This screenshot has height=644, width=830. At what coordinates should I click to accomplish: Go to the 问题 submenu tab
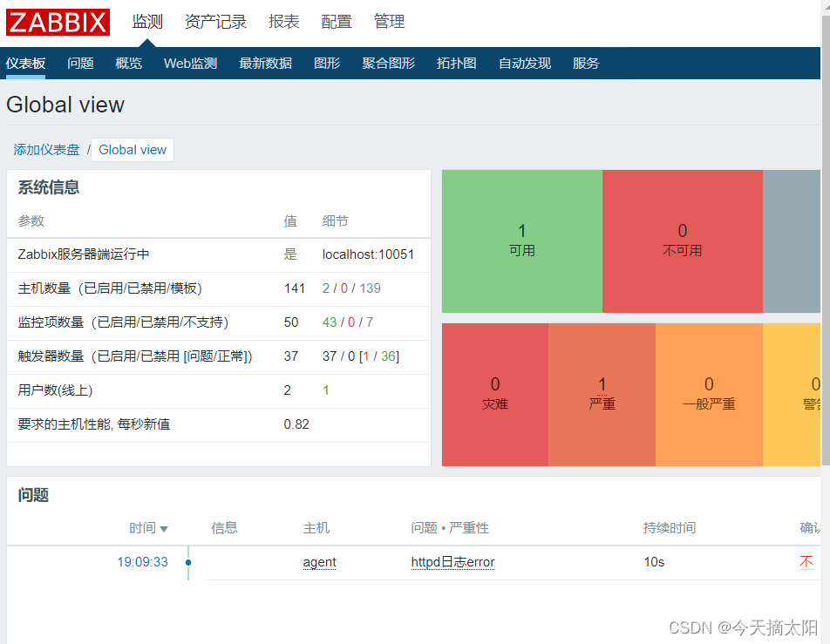[x=80, y=64]
